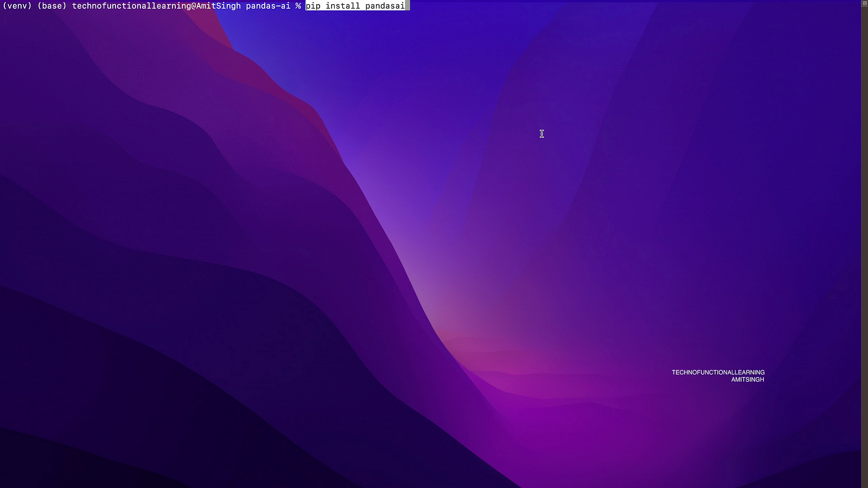Screen dimensions: 868x488
Task: Click the TECHNOFUNCTIONALLEARNING watermark text
Action: (x=718, y=373)
